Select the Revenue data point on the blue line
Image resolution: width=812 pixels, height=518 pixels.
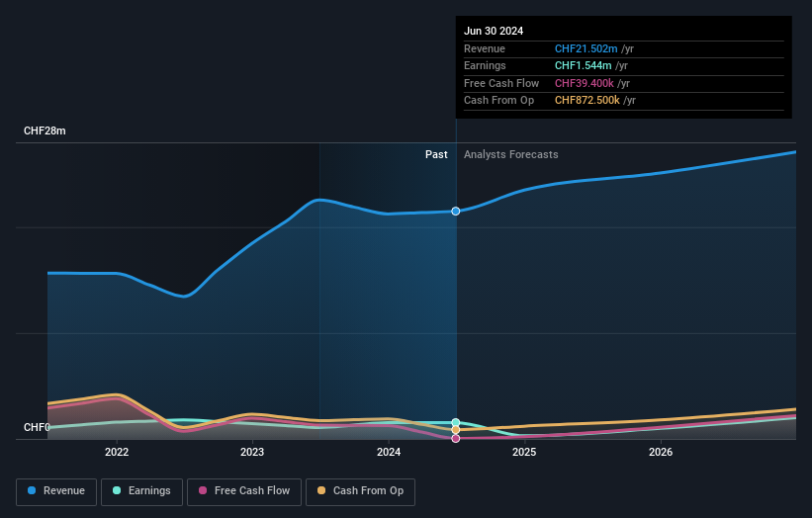[456, 212]
